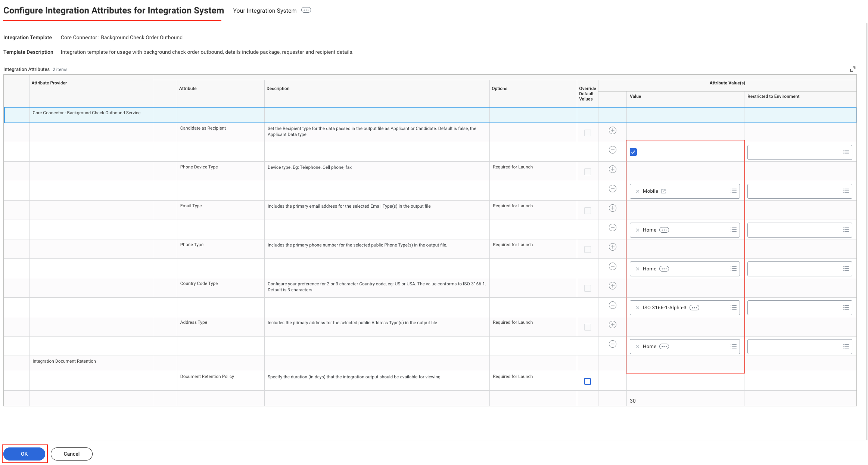Check Override Default Values for Document Retention Policy
This screenshot has height=465, width=868.
click(x=587, y=381)
